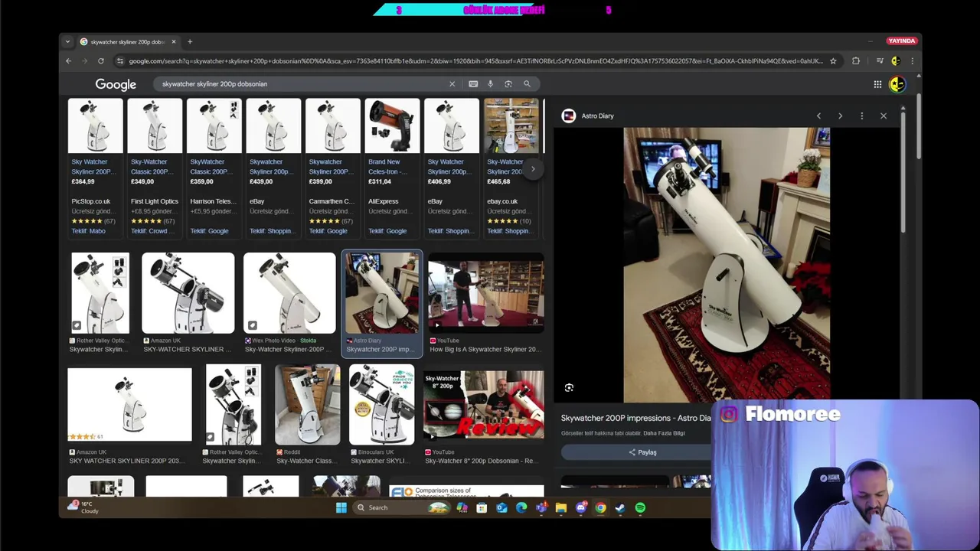Click the Paylaş share button

point(642,452)
